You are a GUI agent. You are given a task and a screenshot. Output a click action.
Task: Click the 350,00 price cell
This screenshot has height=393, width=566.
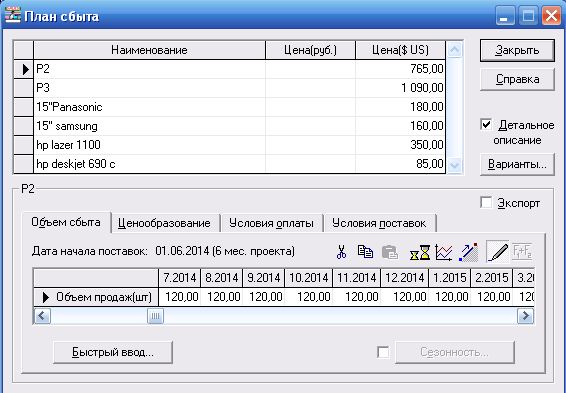[400, 145]
